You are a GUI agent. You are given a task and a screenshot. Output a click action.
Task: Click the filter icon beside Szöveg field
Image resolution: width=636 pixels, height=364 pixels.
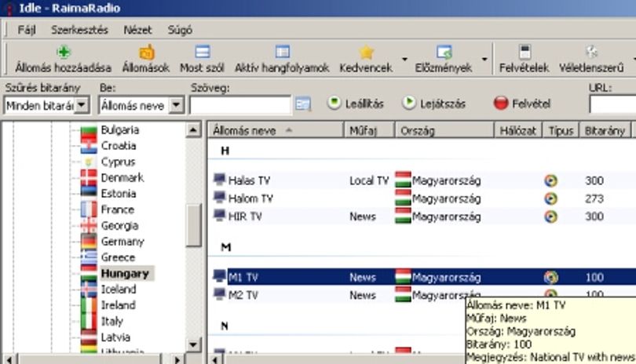coord(303,104)
